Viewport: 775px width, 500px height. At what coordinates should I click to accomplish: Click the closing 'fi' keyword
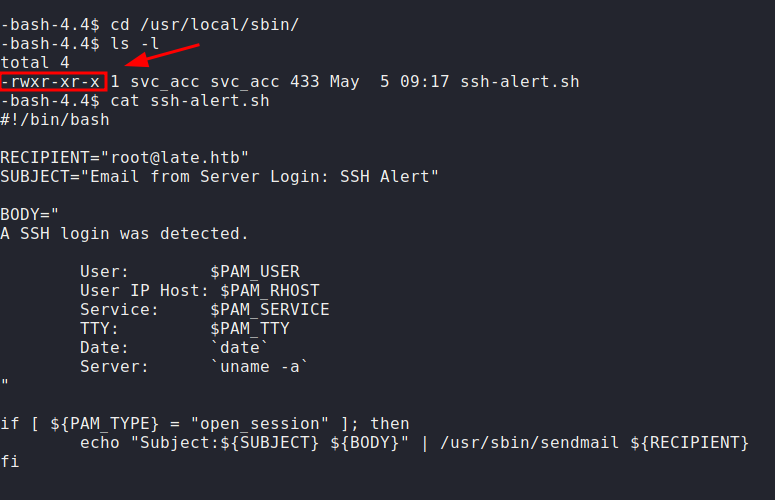pyautogui.click(x=10, y=461)
